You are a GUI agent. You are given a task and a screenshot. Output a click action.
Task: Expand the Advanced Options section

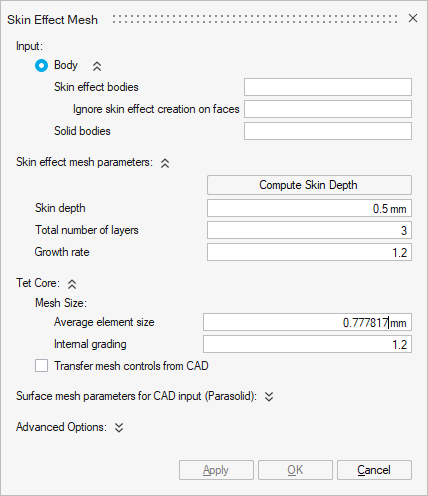pyautogui.click(x=119, y=427)
